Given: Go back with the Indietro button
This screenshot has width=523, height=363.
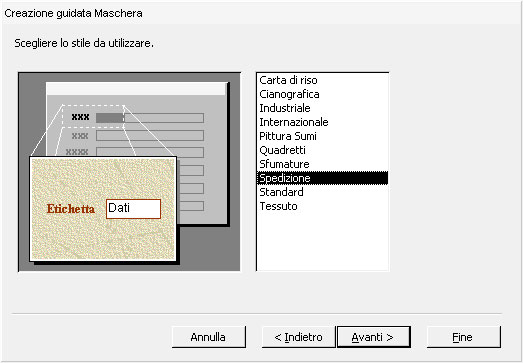Looking at the screenshot, I should [x=299, y=337].
